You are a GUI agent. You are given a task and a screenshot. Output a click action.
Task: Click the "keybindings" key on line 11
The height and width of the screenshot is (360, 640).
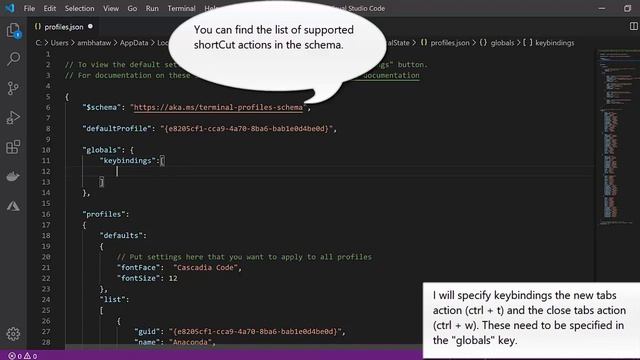coord(128,160)
